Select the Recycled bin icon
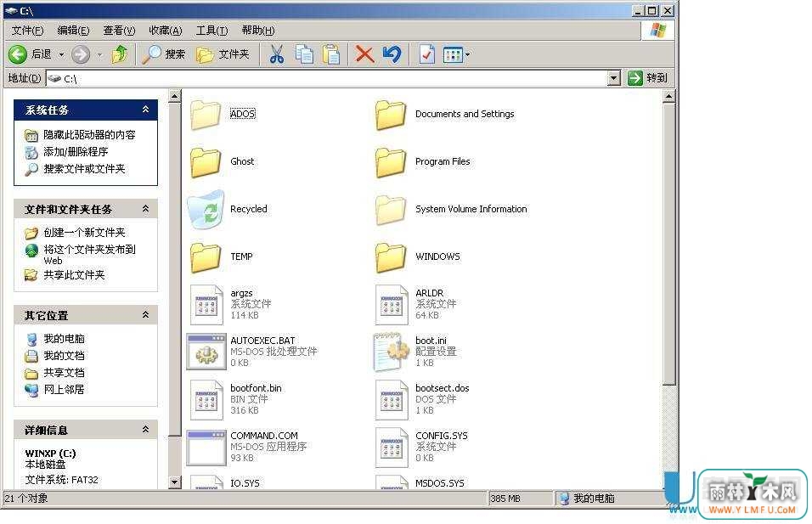The image size is (812, 524). tap(206, 209)
